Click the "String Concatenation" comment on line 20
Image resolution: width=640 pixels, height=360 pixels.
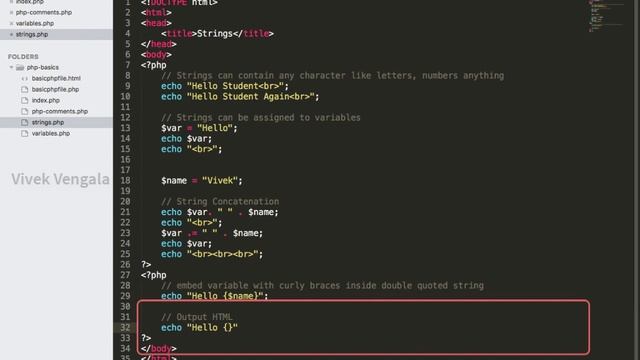220,202
